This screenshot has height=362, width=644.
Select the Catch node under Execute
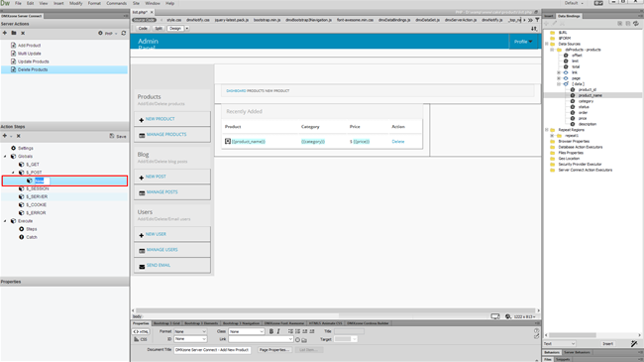(x=32, y=237)
